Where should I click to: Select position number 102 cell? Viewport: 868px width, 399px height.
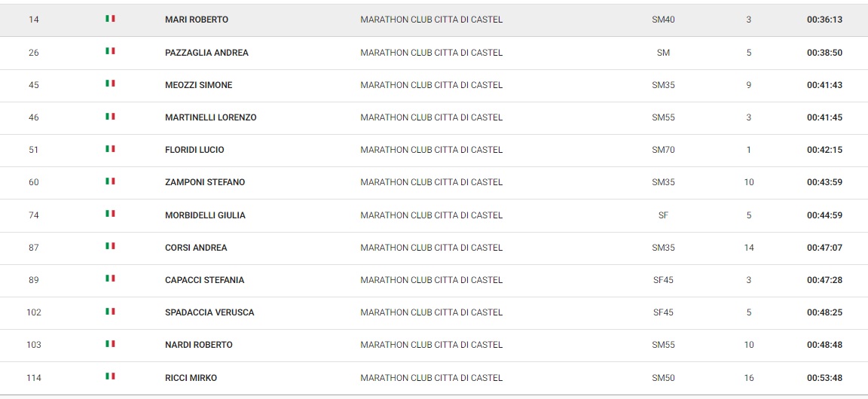(x=34, y=312)
